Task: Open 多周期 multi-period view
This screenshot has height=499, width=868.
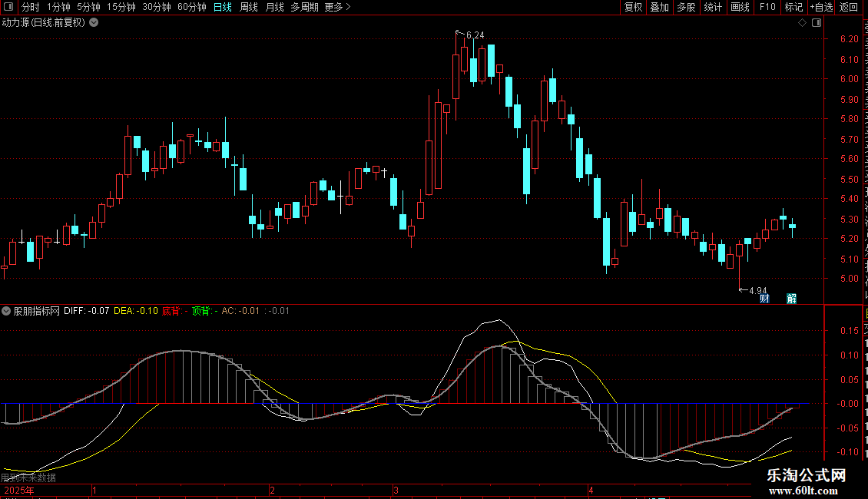Action: (304, 7)
